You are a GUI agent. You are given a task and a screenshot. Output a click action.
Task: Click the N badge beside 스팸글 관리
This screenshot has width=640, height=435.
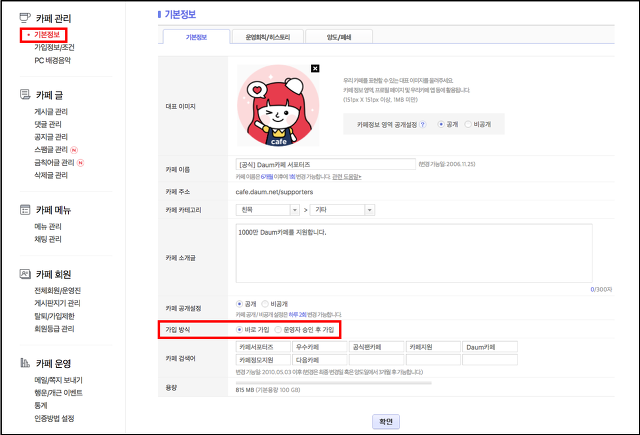[74, 150]
